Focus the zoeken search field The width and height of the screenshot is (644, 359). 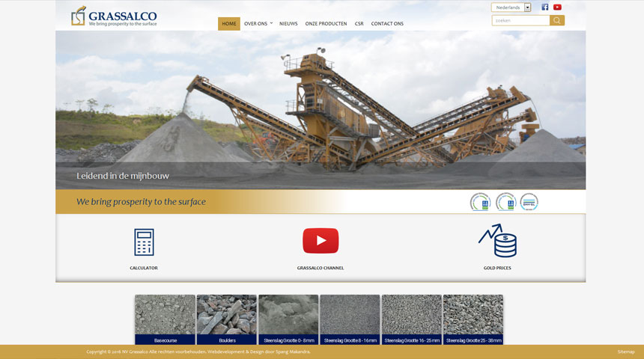[521, 20]
